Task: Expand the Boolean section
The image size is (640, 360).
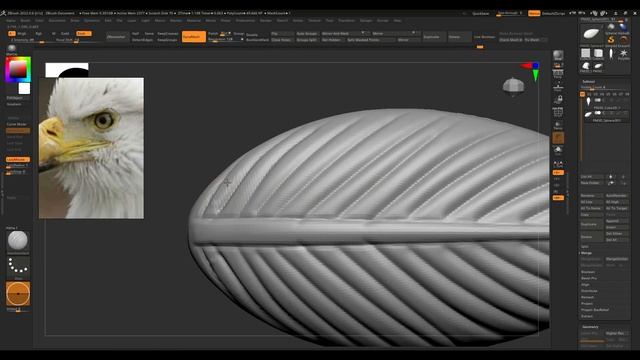Action: [x=588, y=272]
